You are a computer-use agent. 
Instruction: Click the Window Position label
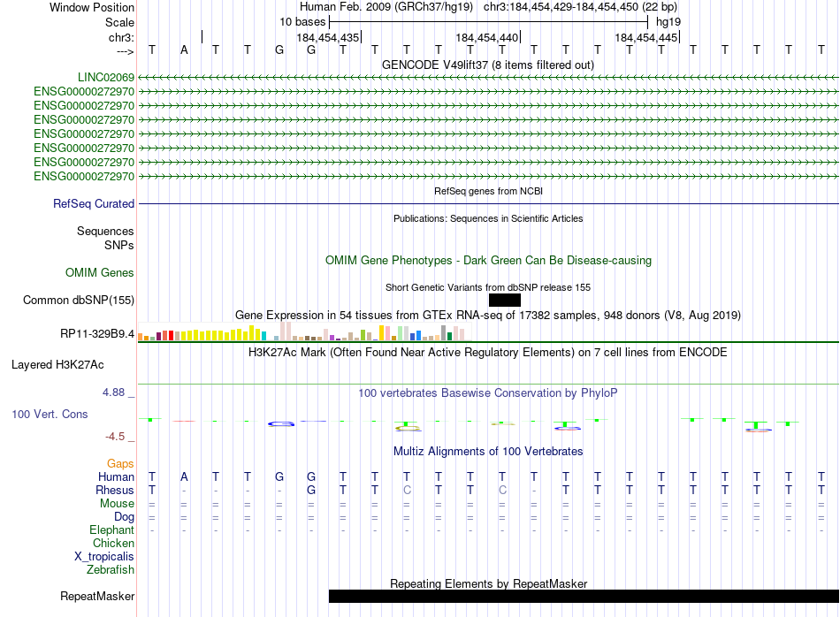tap(92, 7)
